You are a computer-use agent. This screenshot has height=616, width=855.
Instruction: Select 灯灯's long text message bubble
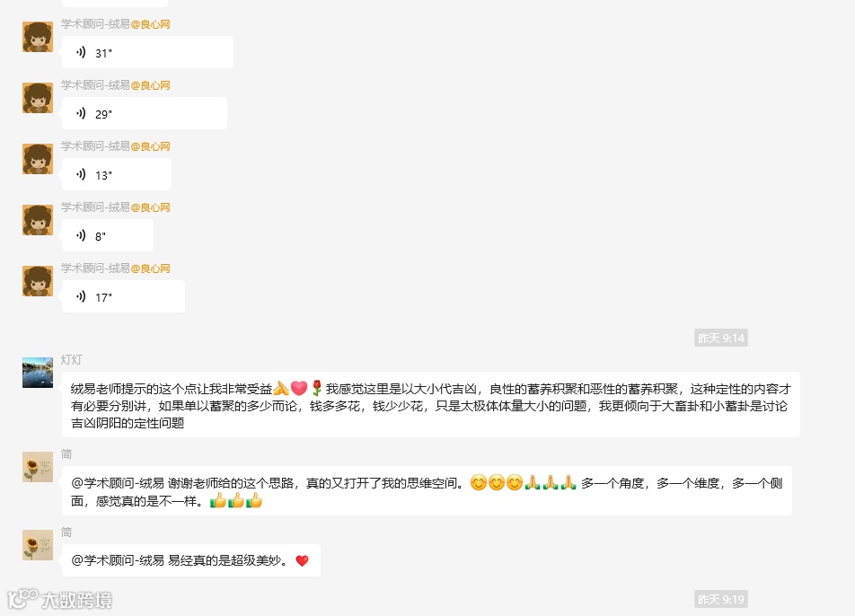coord(431,405)
